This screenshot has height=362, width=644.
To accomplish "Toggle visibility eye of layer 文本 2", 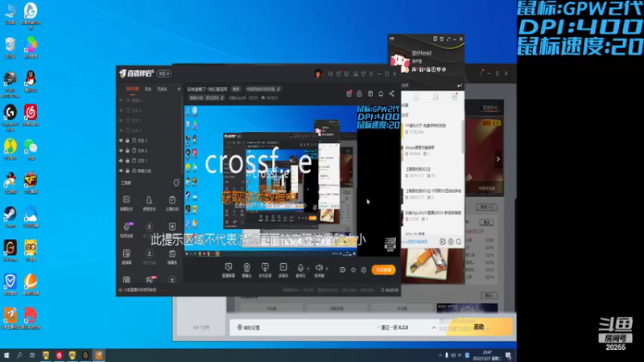I will coord(122,150).
